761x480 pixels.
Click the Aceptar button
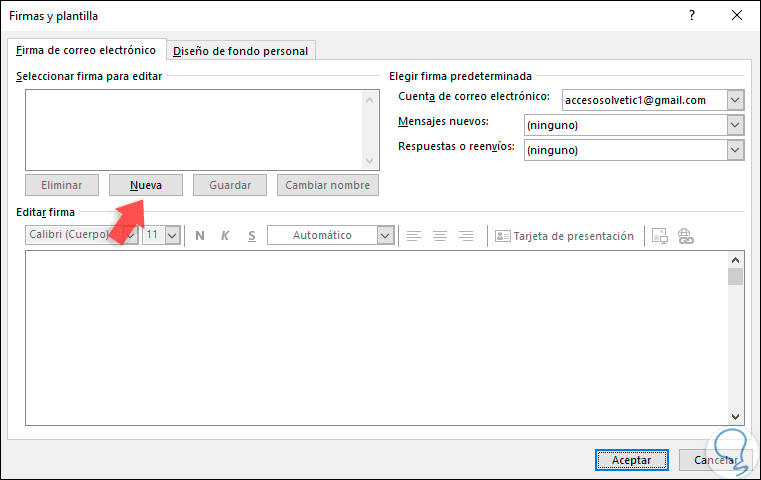coord(631,460)
